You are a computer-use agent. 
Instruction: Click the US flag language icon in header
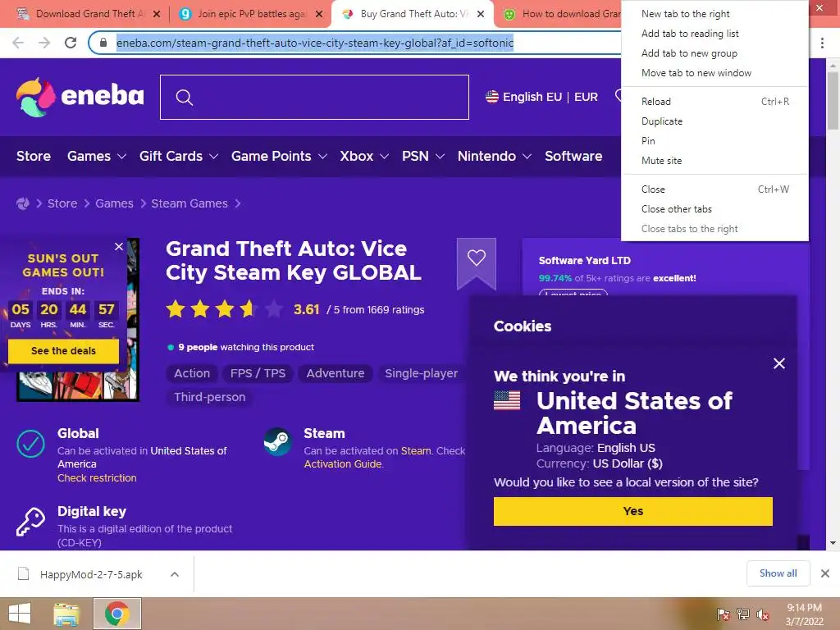(492, 97)
